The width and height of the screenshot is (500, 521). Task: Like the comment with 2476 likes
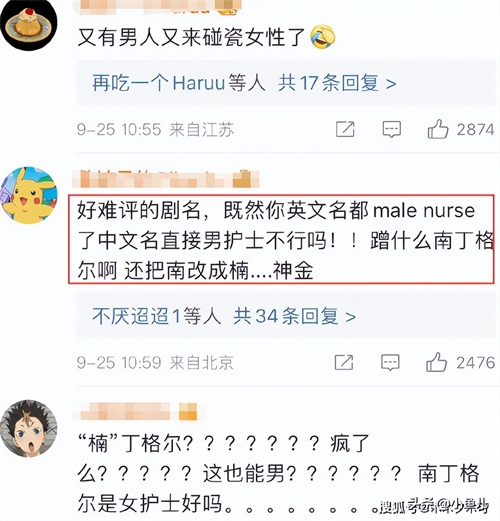click(x=436, y=362)
